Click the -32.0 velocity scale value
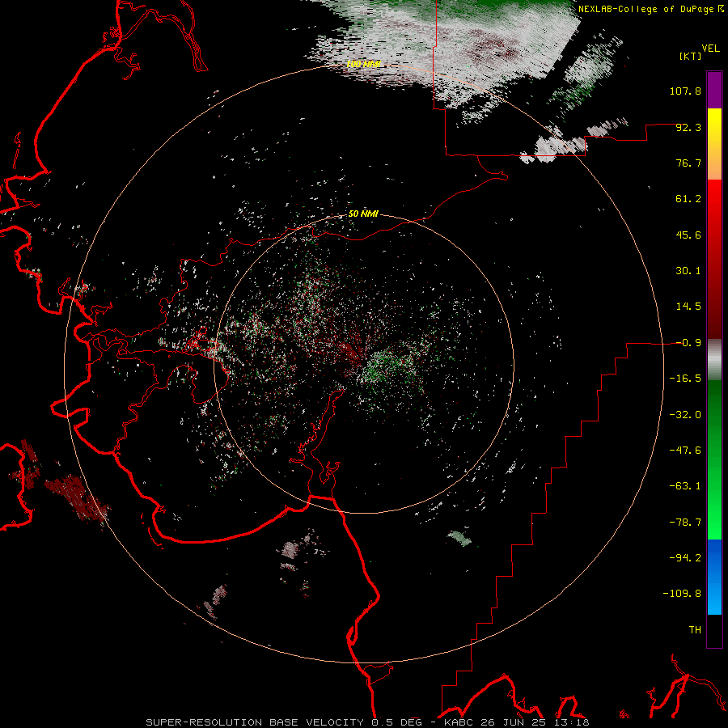 click(x=685, y=415)
